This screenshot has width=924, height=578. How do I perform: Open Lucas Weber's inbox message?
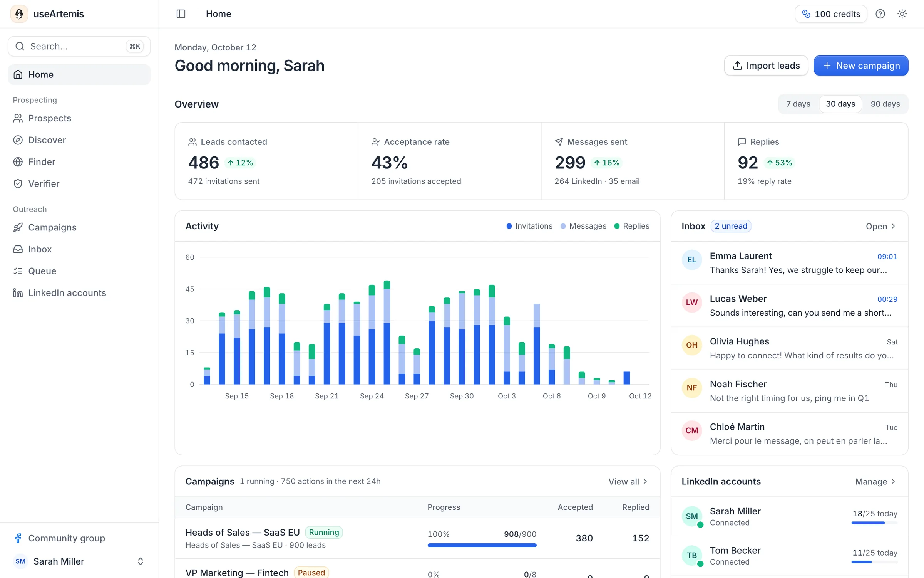(789, 306)
